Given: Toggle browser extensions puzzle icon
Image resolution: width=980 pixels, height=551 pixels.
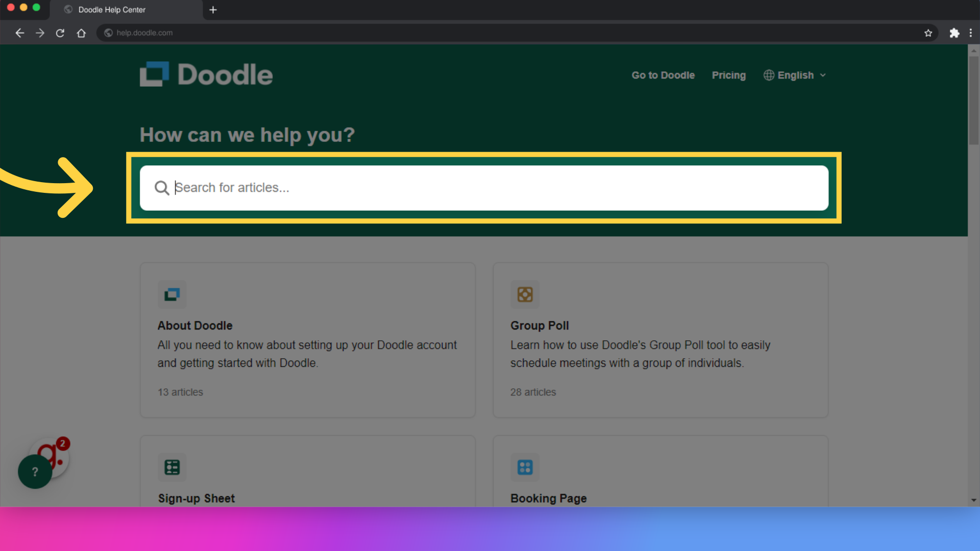Looking at the screenshot, I should pos(954,32).
